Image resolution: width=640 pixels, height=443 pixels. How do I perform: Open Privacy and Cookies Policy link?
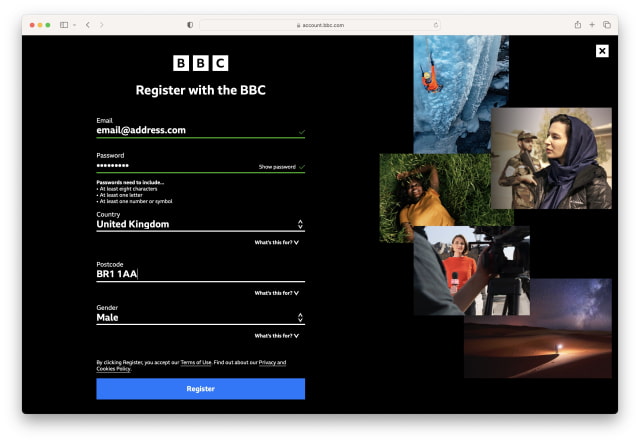pos(270,362)
